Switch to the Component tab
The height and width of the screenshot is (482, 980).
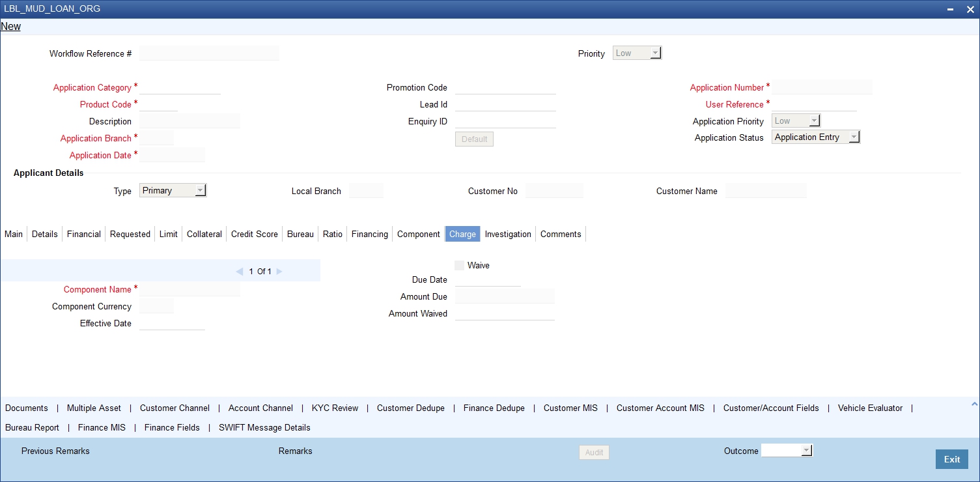[419, 234]
